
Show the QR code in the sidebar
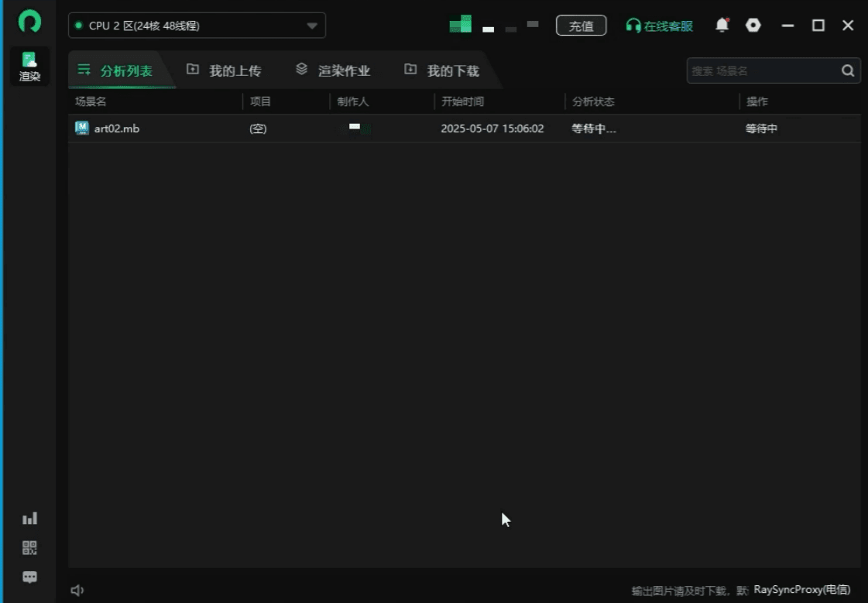pos(29,547)
